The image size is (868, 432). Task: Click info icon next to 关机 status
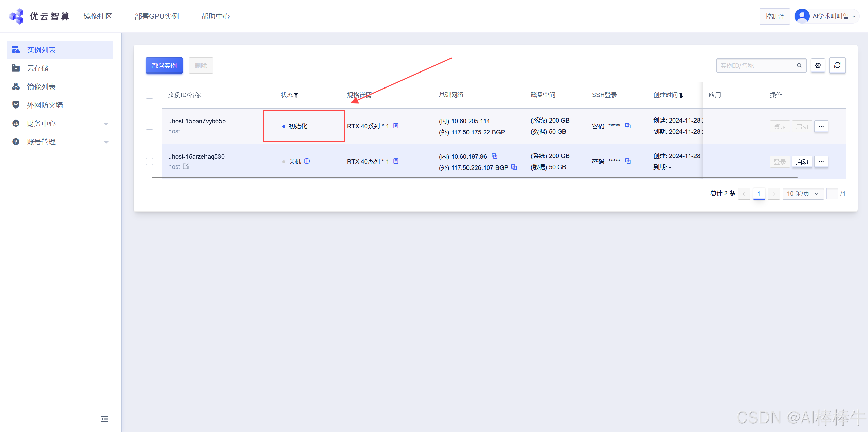307,161
